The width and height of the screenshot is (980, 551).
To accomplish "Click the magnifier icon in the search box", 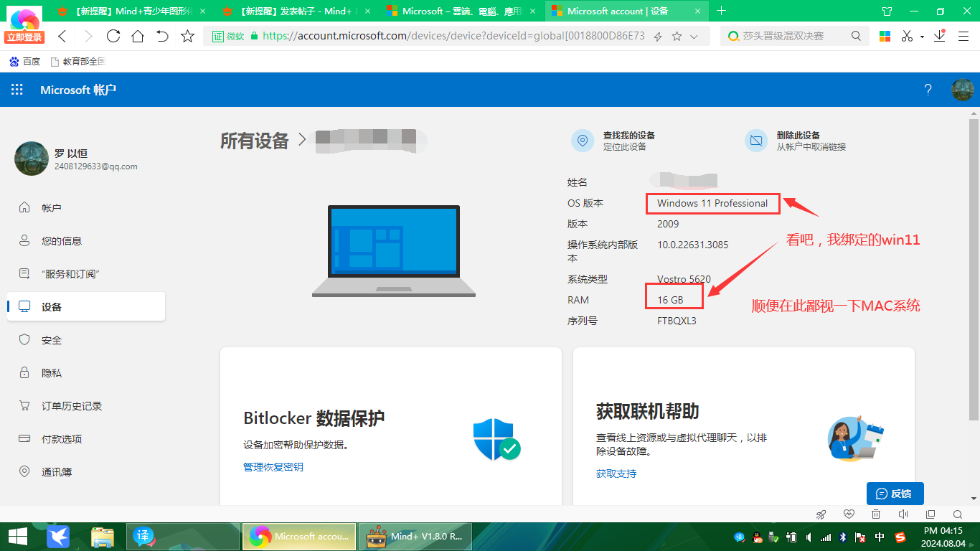I will click(856, 36).
